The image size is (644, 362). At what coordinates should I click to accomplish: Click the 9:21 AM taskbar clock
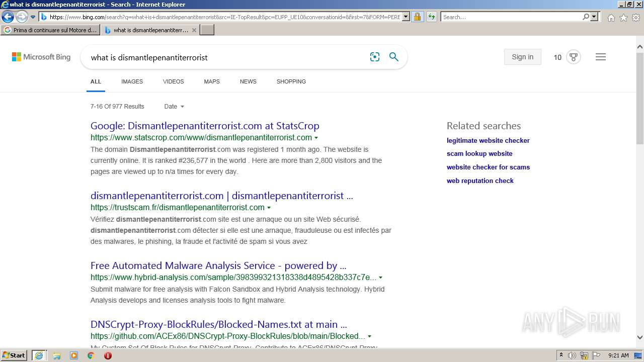click(618, 355)
